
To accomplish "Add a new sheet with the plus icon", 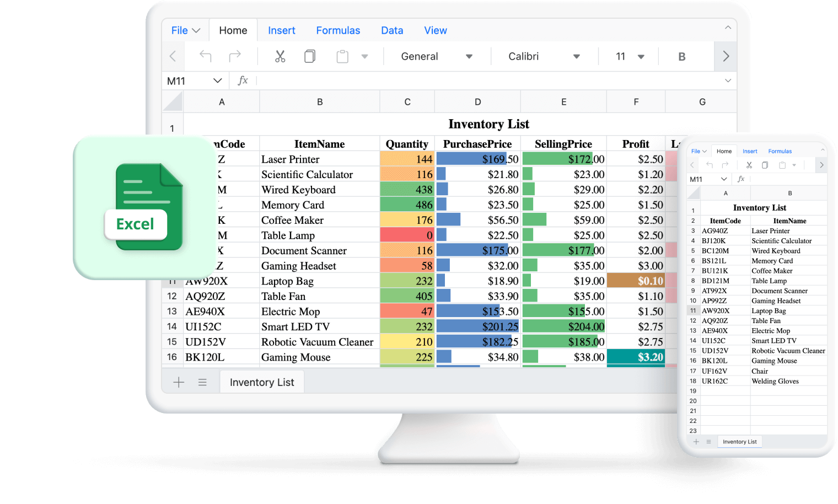I will coord(178,382).
